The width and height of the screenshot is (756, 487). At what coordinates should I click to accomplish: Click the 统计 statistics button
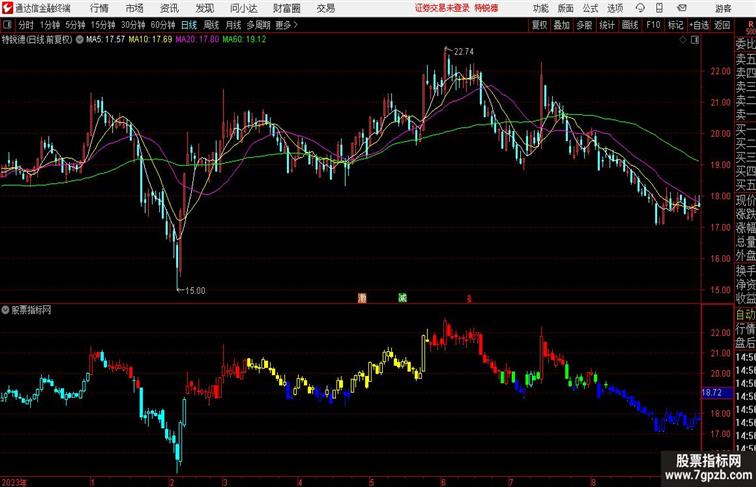607,25
